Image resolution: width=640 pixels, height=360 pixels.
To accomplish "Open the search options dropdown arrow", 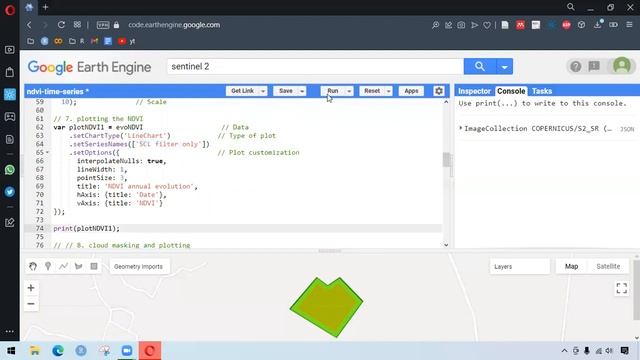I will pos(504,67).
